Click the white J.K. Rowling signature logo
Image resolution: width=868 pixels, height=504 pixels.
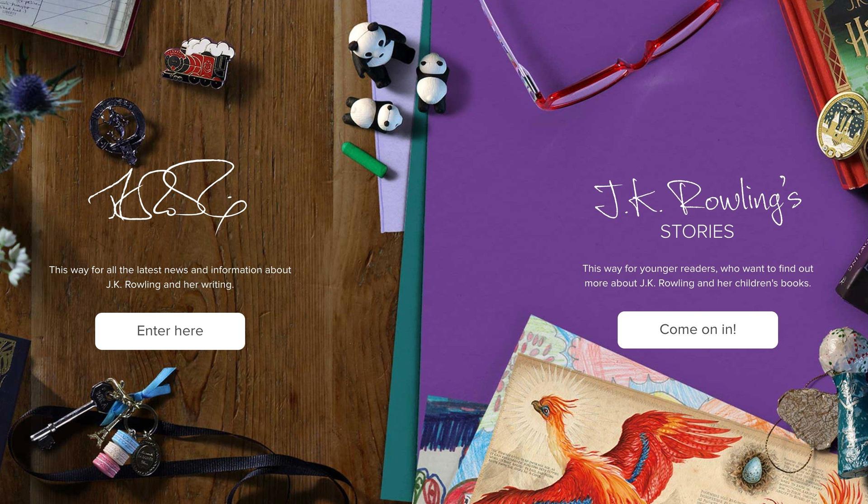[x=168, y=196]
